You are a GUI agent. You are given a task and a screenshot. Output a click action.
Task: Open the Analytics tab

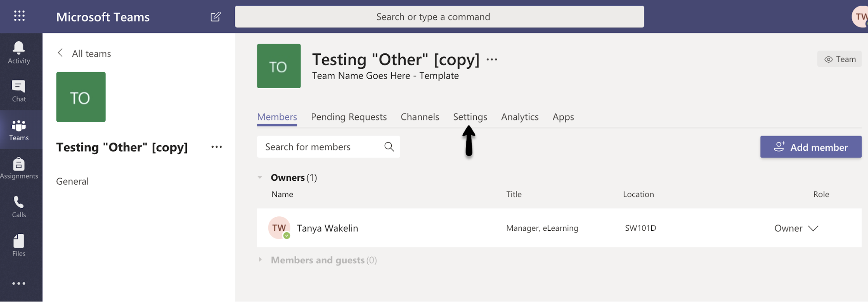tap(520, 117)
